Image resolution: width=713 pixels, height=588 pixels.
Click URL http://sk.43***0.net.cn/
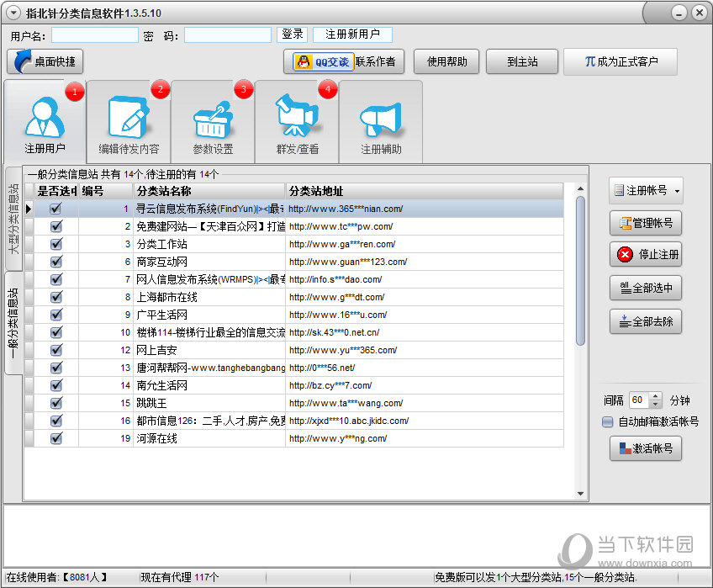[335, 332]
